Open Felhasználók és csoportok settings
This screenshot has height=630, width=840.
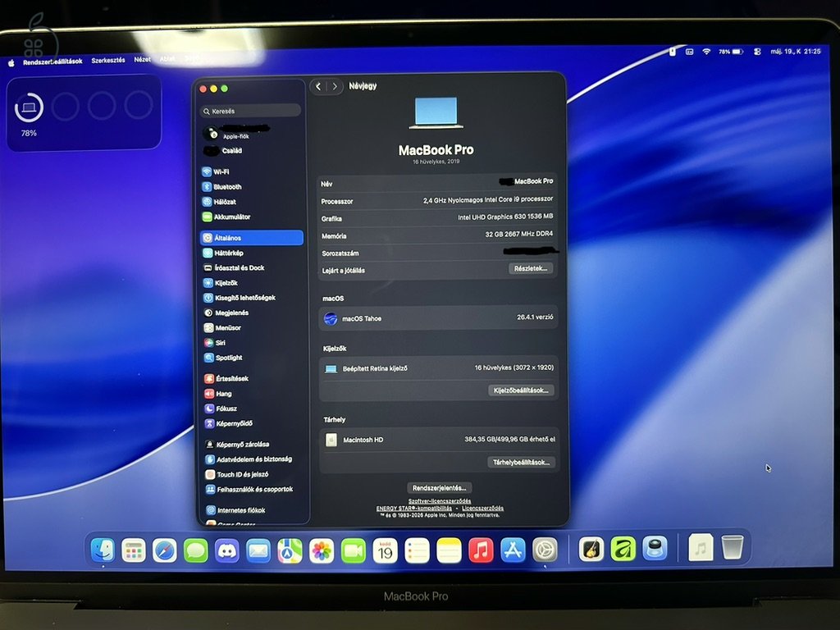tap(251, 490)
